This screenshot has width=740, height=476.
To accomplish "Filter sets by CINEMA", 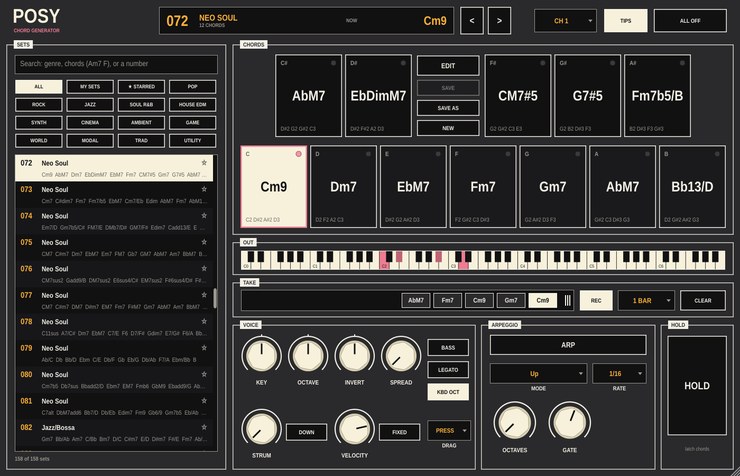I will coord(90,123).
